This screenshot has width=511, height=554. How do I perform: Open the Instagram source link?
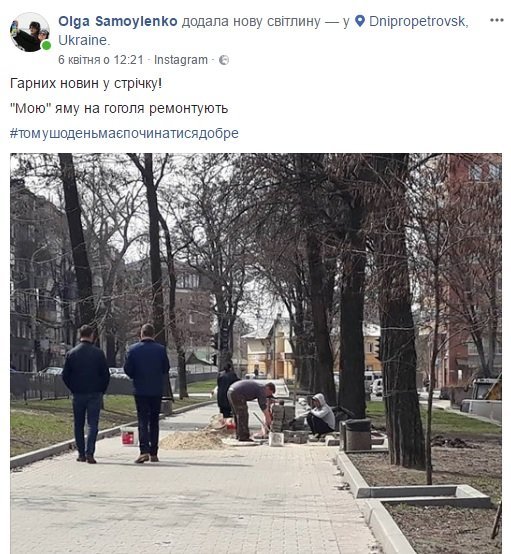point(181,60)
